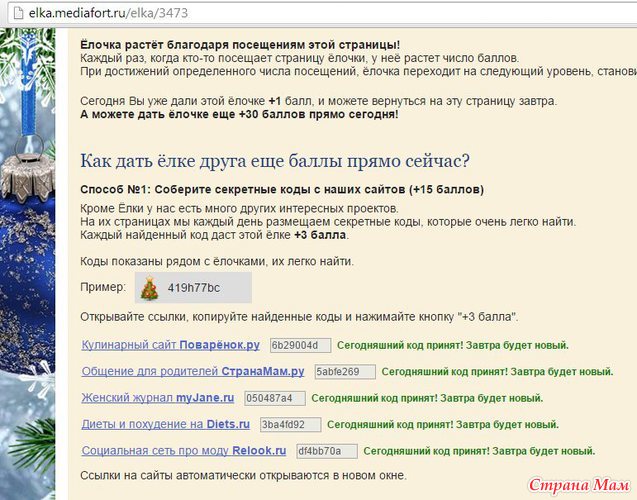Click the heading Как дать ёлке друга еще баллы
This screenshot has height=500, width=637.
[275, 161]
